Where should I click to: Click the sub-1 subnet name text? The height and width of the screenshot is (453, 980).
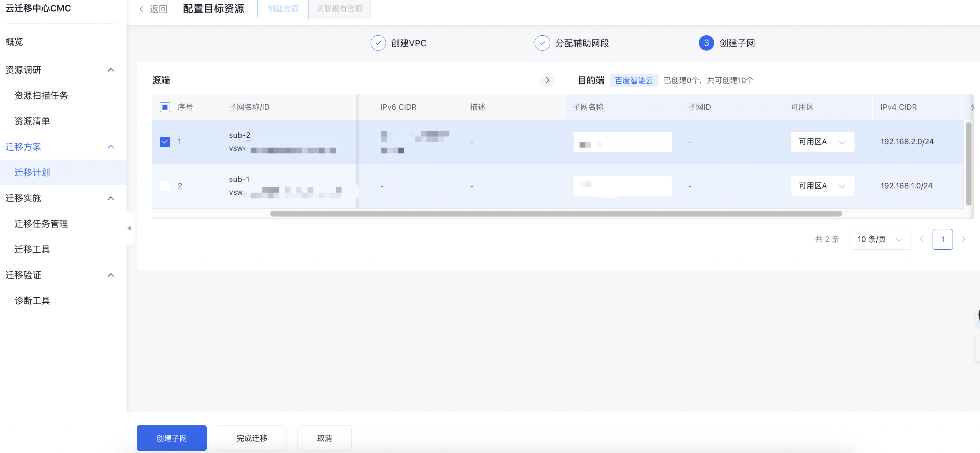(239, 179)
